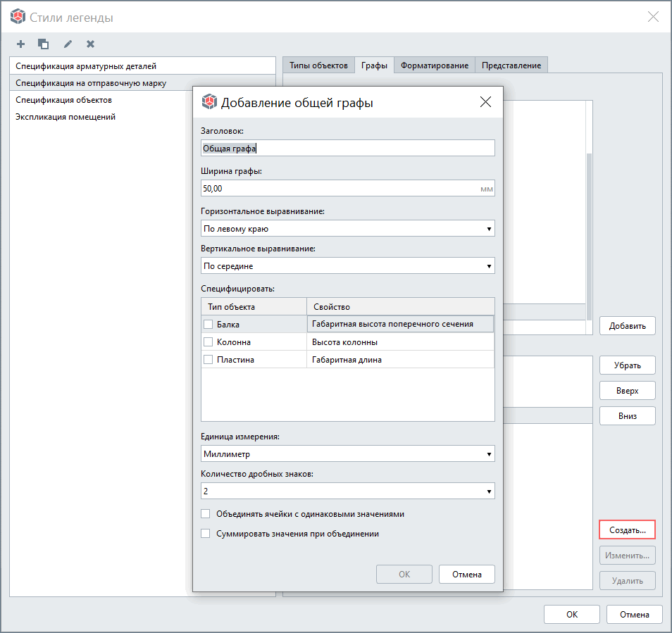The height and width of the screenshot is (633, 672).
Task: Click the Вверх button
Action: [628, 391]
